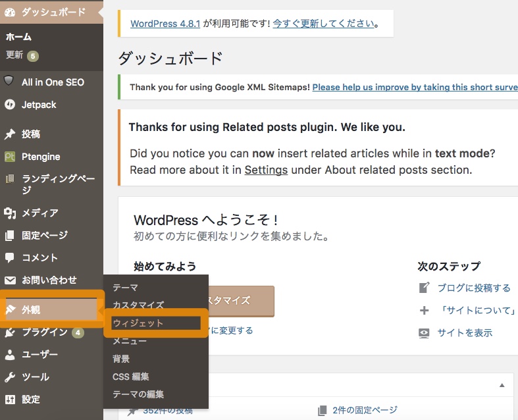Select CSS 編集 in the 外観 flyout
This screenshot has width=518, height=420.
[131, 377]
